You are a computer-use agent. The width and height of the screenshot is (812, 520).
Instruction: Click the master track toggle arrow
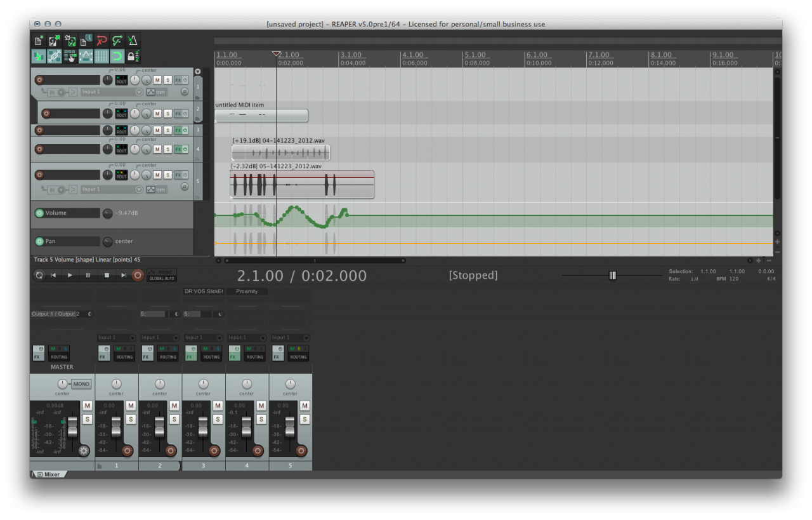pyautogui.click(x=197, y=72)
